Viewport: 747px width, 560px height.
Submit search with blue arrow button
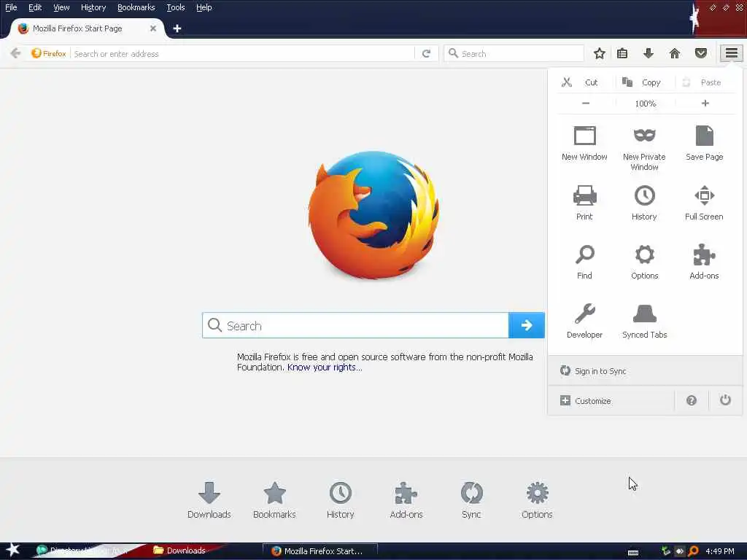pos(527,325)
